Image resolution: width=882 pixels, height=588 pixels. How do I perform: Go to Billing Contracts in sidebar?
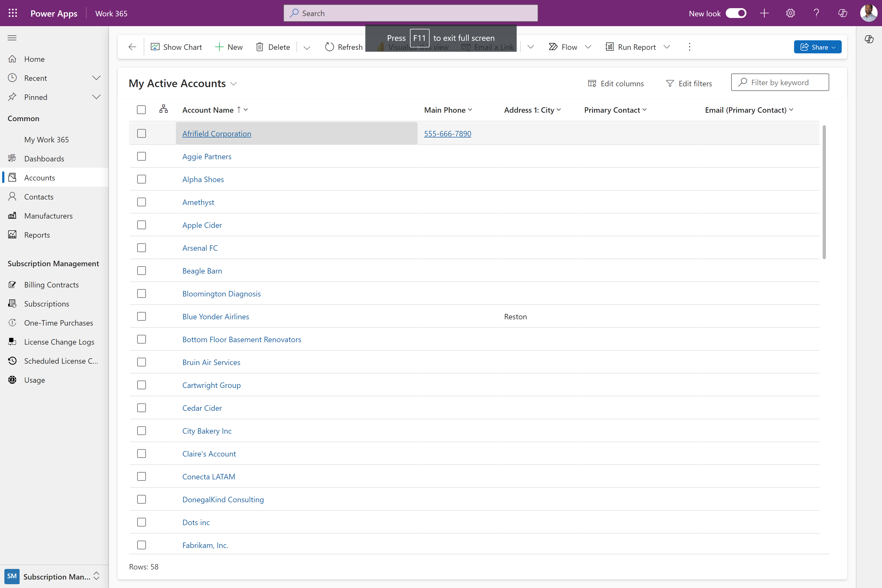pyautogui.click(x=51, y=285)
